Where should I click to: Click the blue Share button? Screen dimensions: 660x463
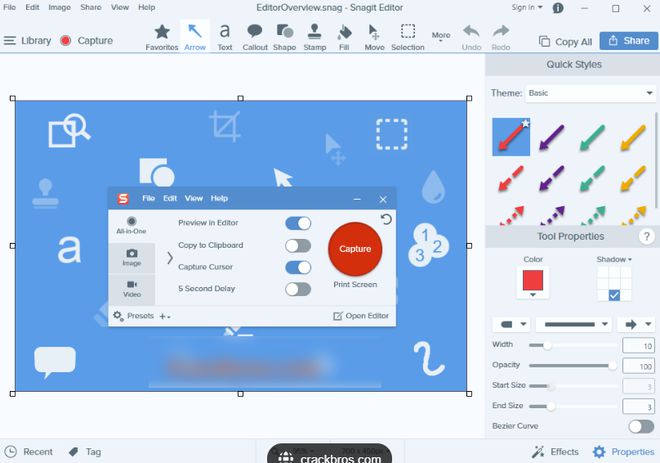point(628,41)
